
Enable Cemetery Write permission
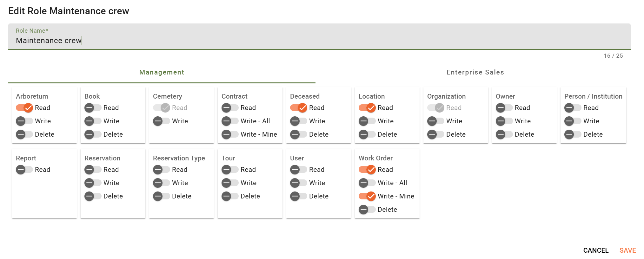click(162, 121)
